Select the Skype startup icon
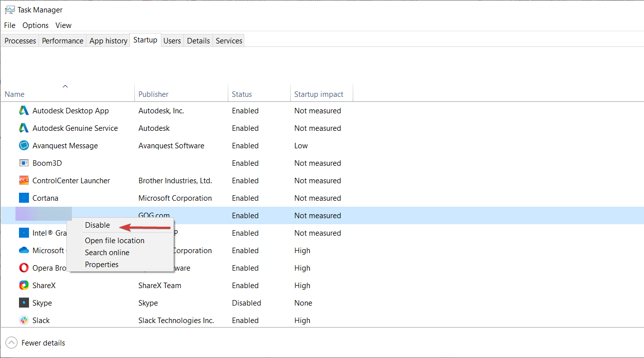This screenshot has height=358, width=644. coord(23,303)
